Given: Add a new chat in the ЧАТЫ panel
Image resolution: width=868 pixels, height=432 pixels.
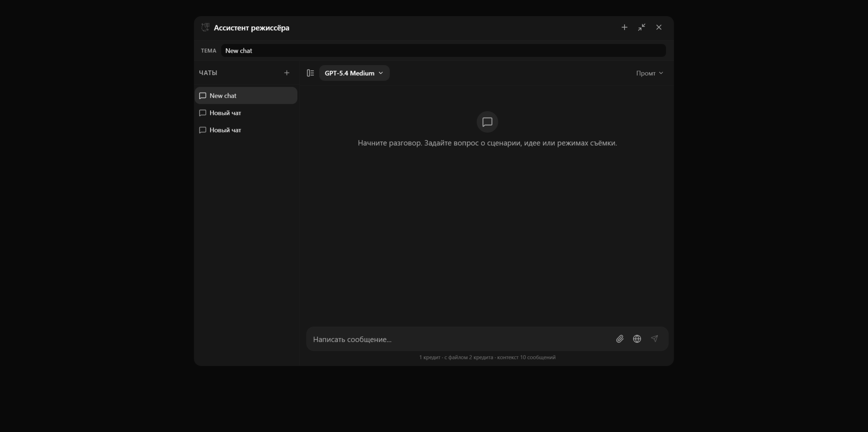Looking at the screenshot, I should [287, 73].
